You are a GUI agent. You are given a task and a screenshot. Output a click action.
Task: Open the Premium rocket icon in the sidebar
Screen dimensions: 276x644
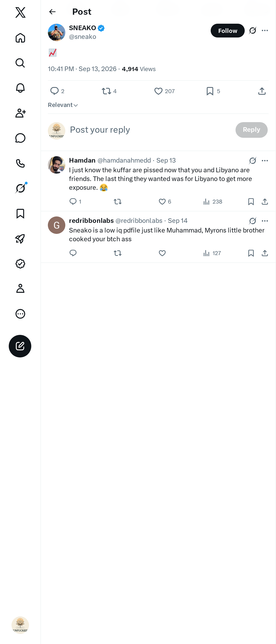tap(20, 239)
